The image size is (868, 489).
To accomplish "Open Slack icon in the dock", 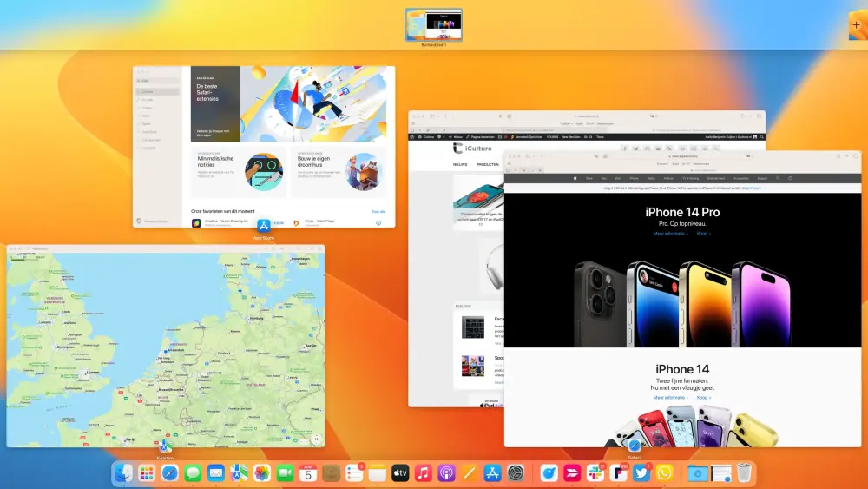I will pyautogui.click(x=595, y=473).
